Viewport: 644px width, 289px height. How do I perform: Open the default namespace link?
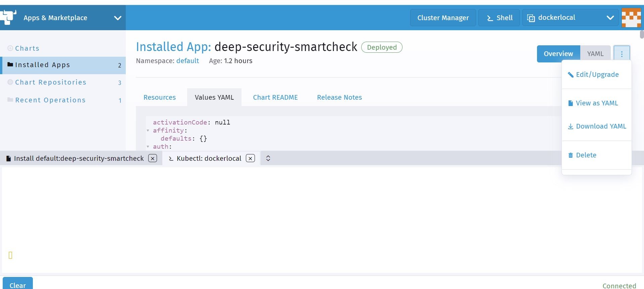(x=187, y=61)
